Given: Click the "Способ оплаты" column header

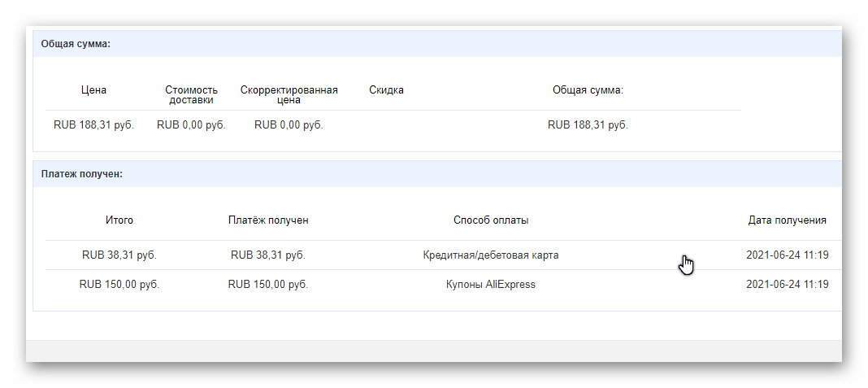Looking at the screenshot, I should (491, 220).
